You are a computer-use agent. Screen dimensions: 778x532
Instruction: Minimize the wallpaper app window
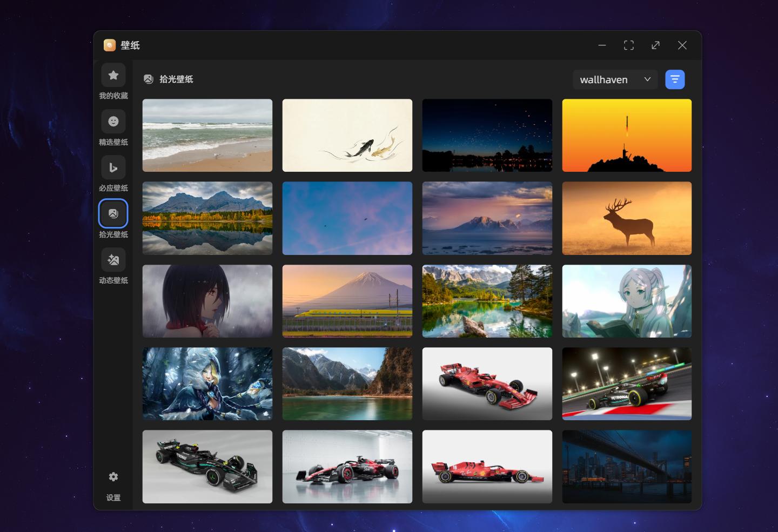[602, 45]
